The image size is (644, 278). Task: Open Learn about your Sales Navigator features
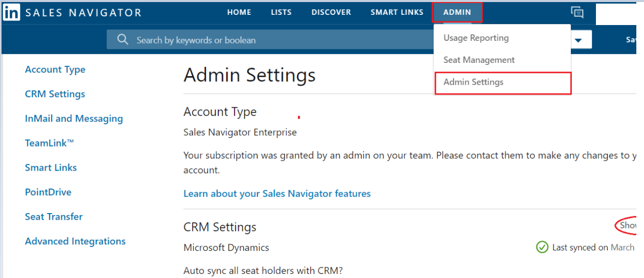(277, 194)
